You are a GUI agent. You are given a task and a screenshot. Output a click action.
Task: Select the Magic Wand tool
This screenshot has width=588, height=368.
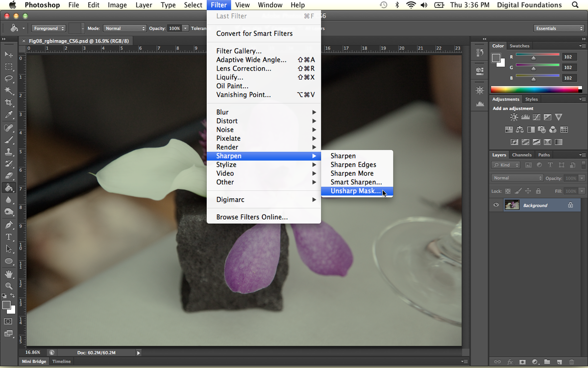[x=8, y=90]
